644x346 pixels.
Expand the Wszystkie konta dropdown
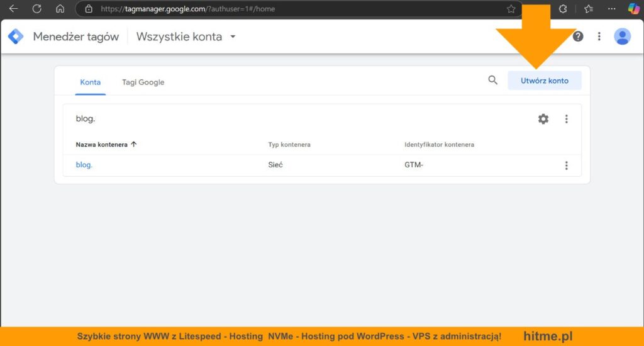click(233, 36)
